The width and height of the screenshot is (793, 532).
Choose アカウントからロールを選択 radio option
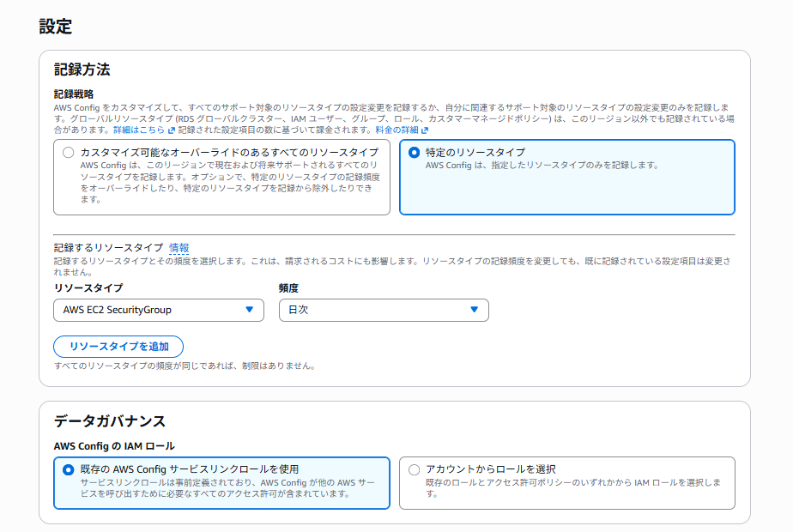click(x=414, y=470)
